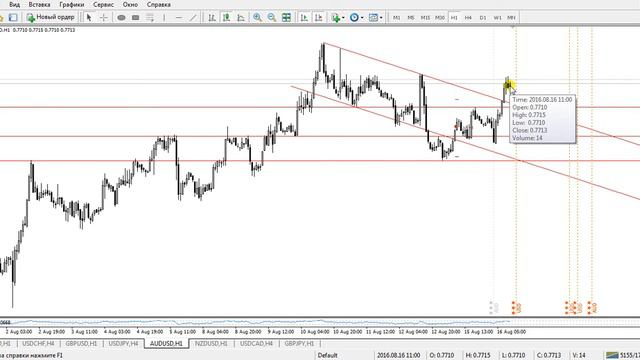
Task: Zoom out of the chart
Action: tap(272, 18)
